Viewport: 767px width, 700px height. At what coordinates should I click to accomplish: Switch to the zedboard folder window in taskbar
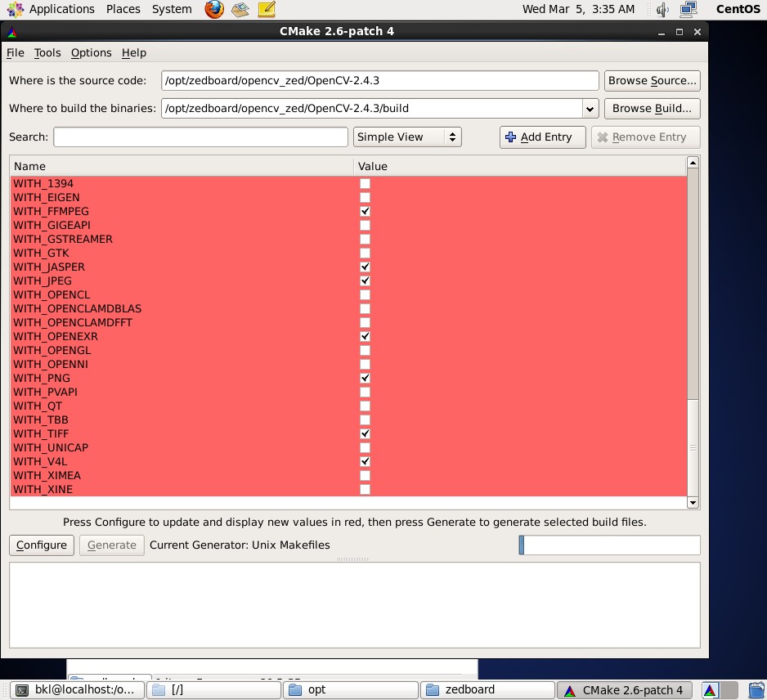487,690
